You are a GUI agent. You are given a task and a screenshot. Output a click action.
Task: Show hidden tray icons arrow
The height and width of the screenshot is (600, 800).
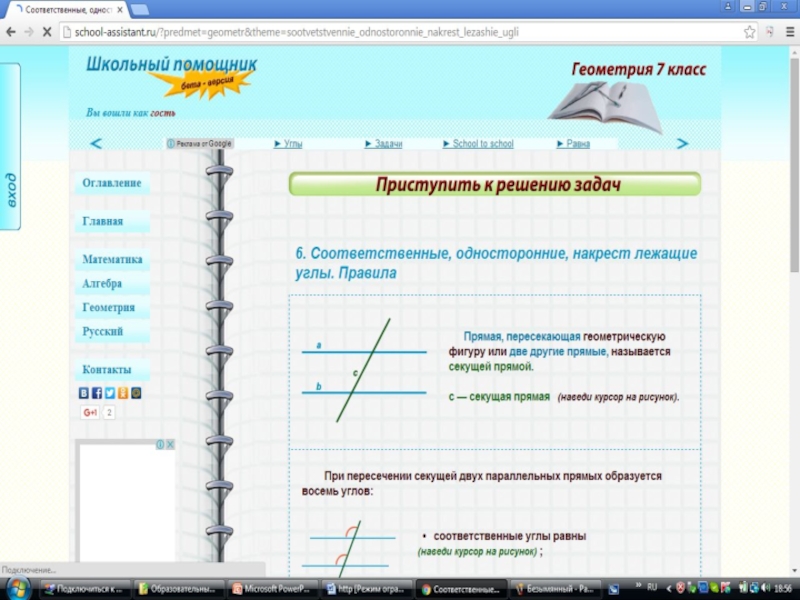click(668, 589)
